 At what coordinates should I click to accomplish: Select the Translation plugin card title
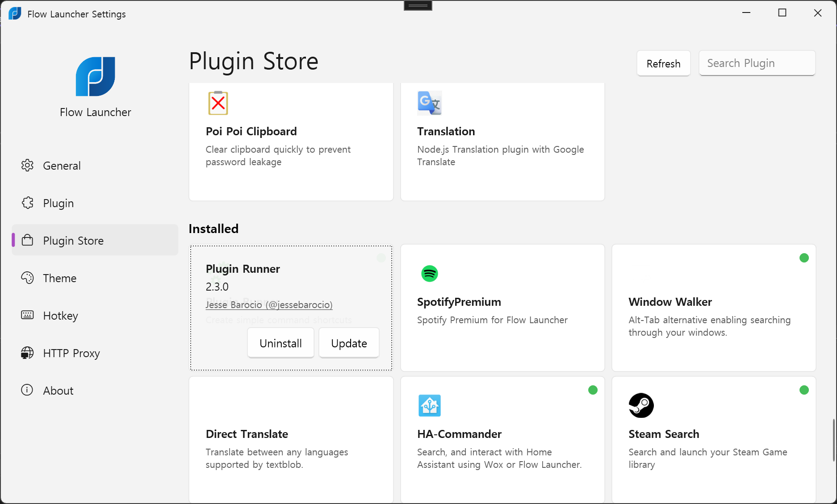446,131
